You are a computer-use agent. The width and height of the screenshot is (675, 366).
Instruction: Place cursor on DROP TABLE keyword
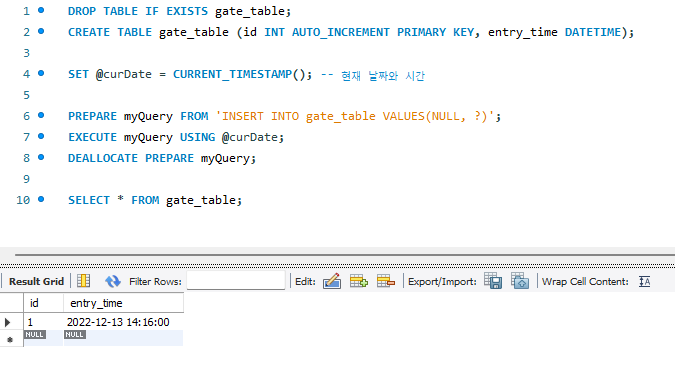pos(103,11)
